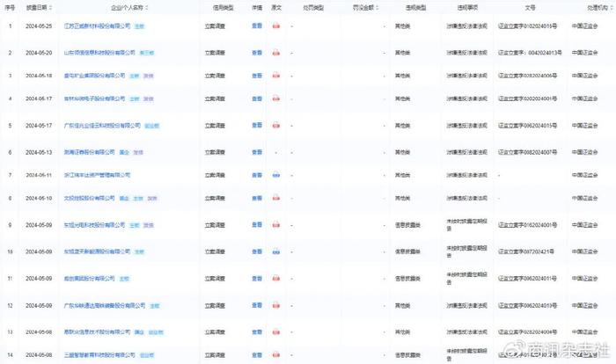The image size is (616, 364).
Task: Click 查看 details link in row 5
Action: pos(257,125)
